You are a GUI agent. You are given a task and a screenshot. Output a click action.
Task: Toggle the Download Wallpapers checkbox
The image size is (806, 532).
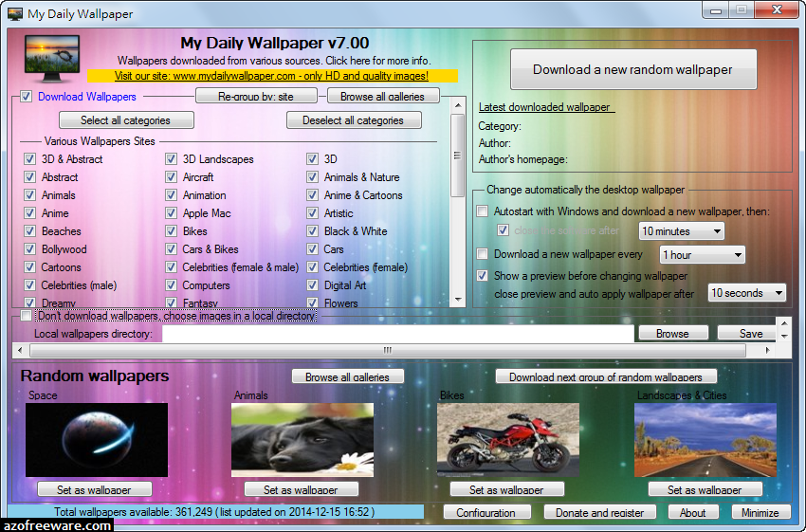click(27, 97)
